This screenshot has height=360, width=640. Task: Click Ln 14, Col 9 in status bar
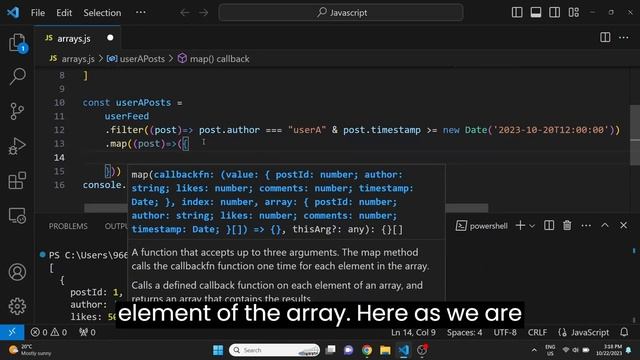413,332
